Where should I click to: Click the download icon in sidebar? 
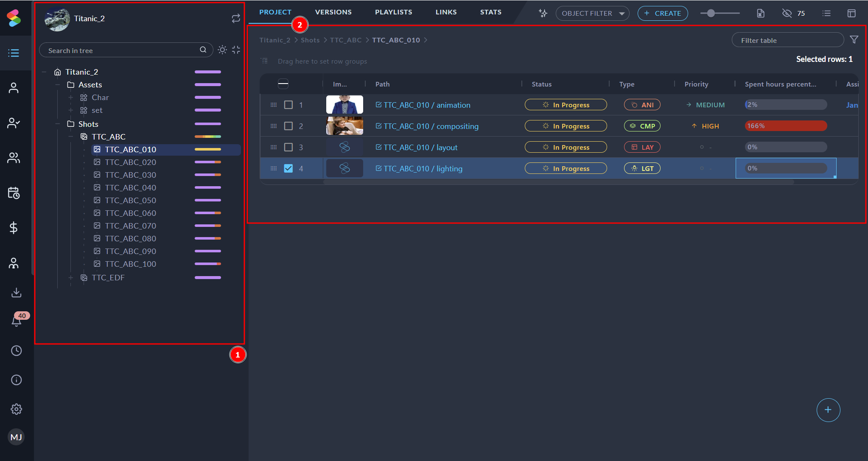tap(16, 293)
